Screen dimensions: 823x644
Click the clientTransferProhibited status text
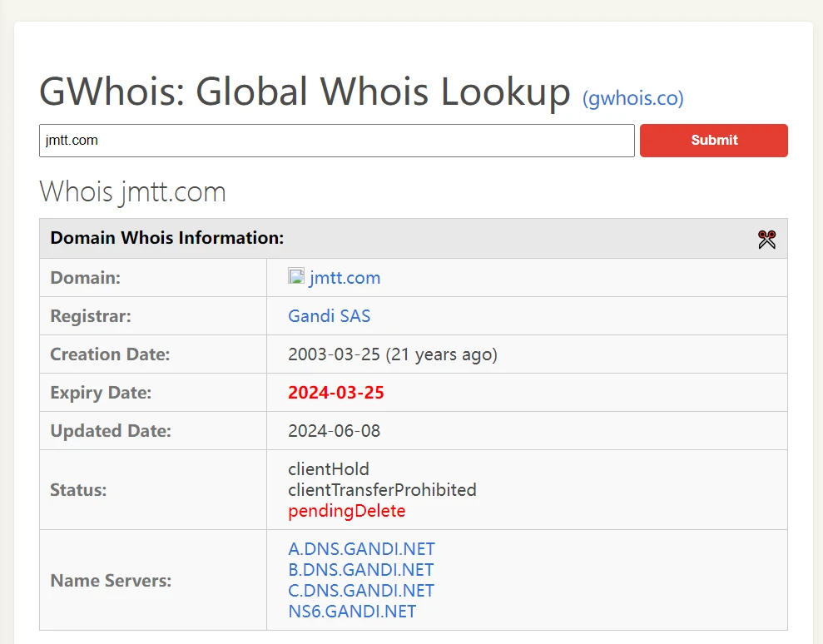click(x=382, y=490)
